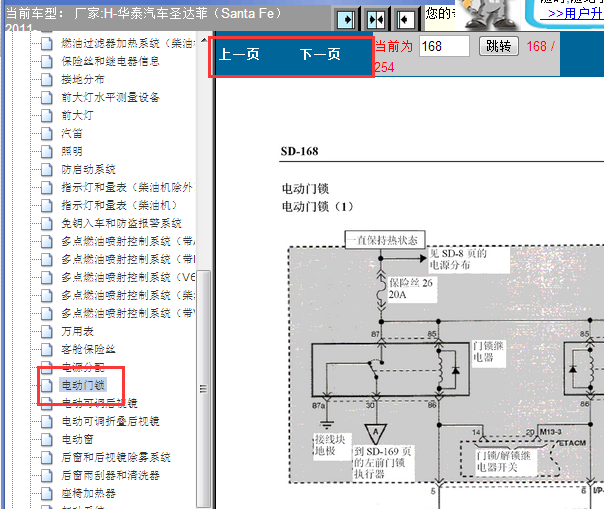The image size is (604, 509).
Task: Click 门锁继电器 label in diagram
Action: click(488, 351)
